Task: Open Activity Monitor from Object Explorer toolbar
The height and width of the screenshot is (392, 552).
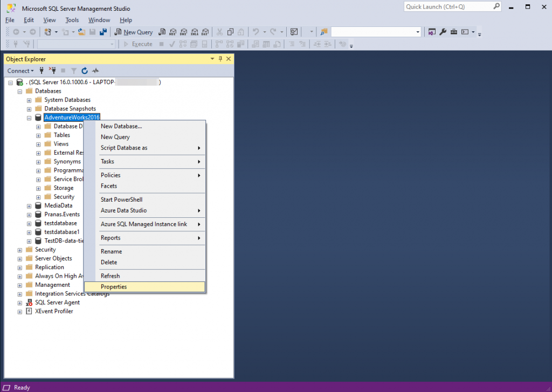Action: tap(95, 71)
